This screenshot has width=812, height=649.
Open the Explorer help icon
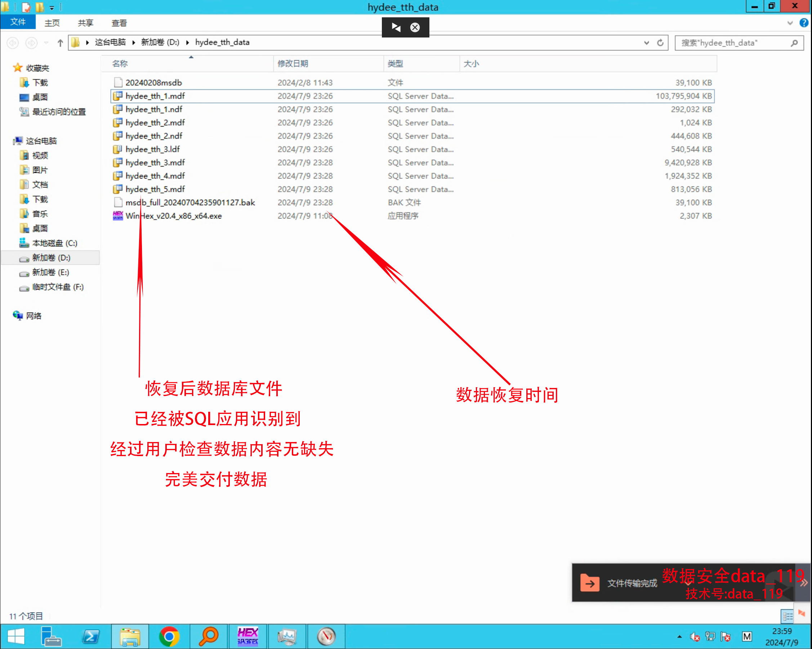tap(803, 23)
